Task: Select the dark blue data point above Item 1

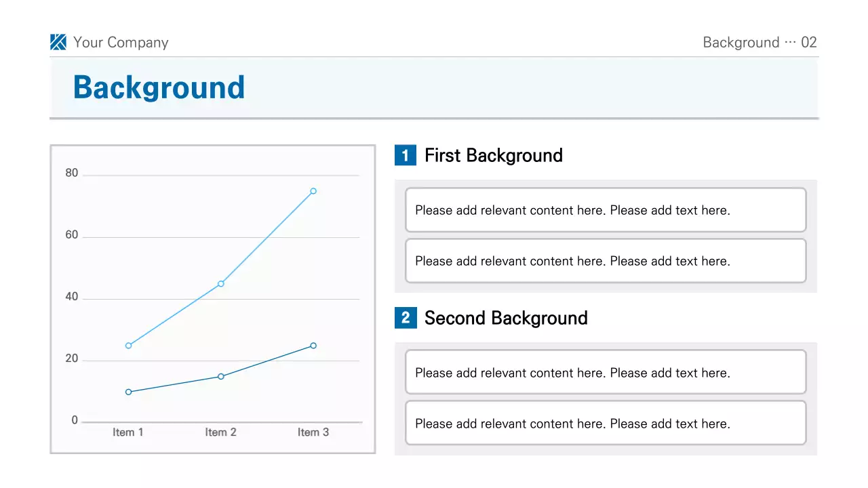Action: click(129, 392)
